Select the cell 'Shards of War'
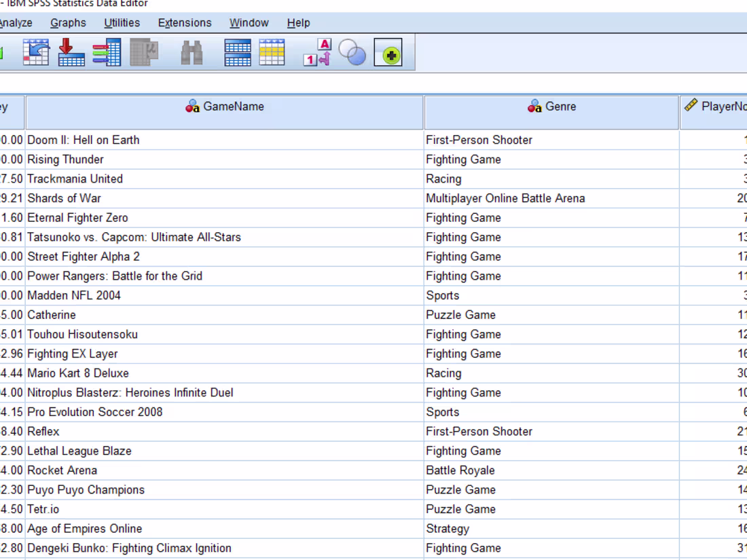The height and width of the screenshot is (560, 747). (224, 198)
